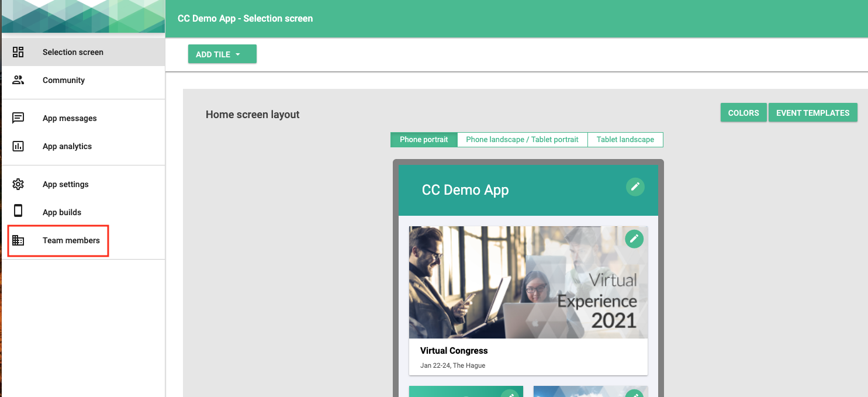Select Phone landscape / Tablet portrait tab

point(522,140)
